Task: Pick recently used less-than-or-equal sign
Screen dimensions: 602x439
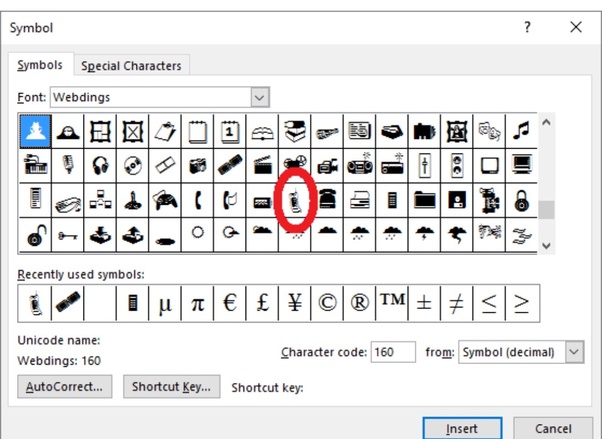Action: 489,303
